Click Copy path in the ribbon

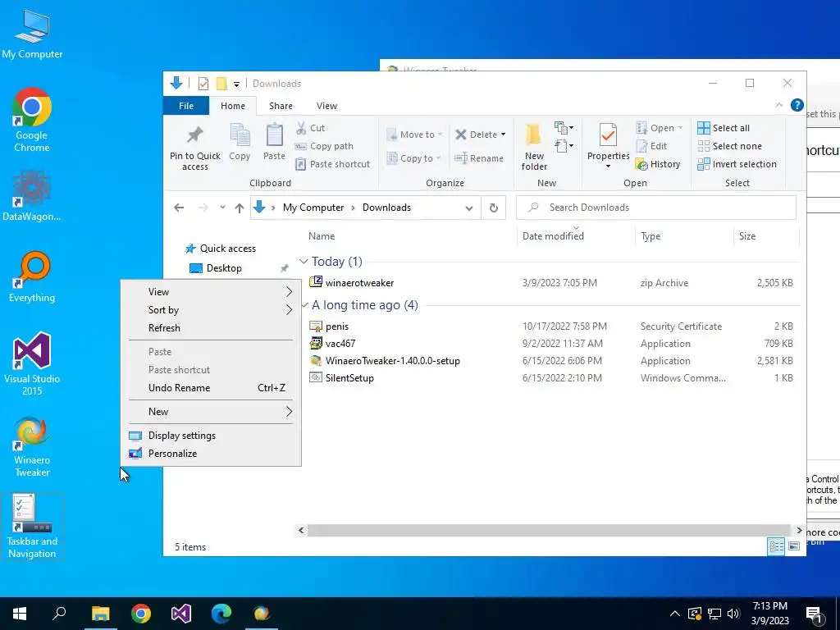point(324,146)
